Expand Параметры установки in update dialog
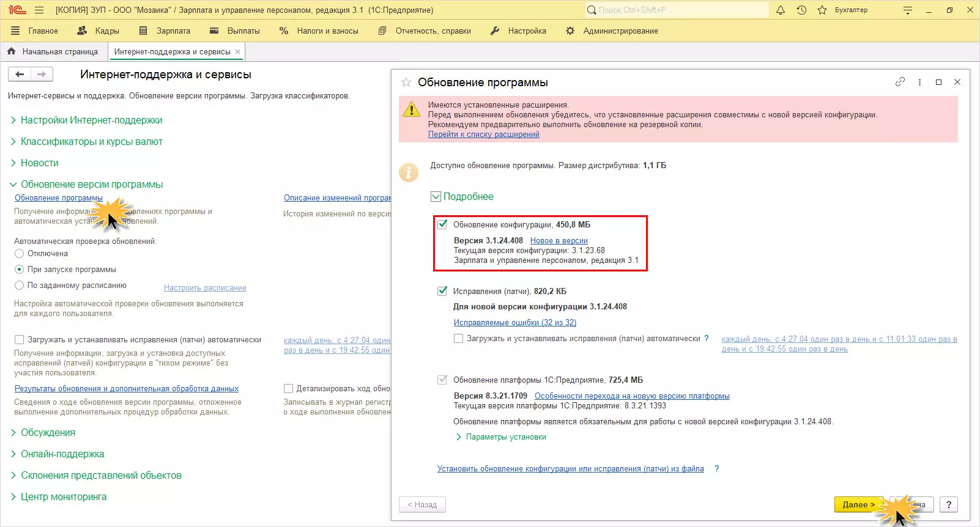Image resolution: width=980 pixels, height=527 pixels. [x=501, y=437]
